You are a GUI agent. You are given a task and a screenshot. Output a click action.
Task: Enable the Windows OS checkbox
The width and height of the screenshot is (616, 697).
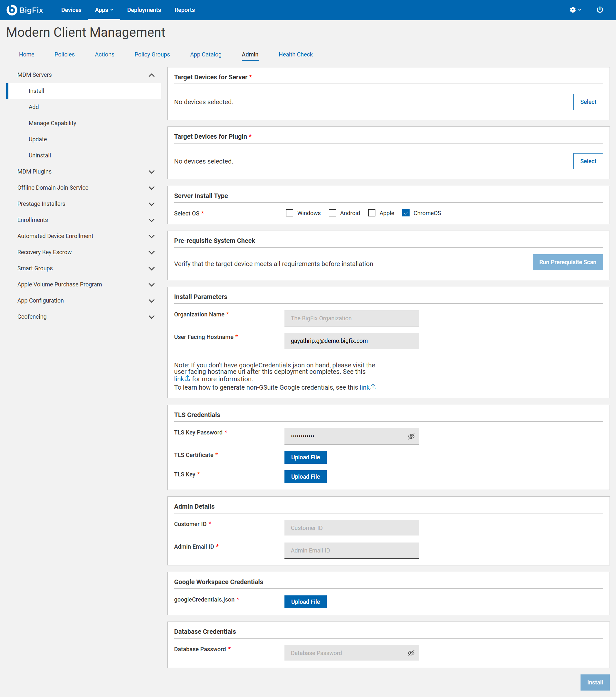pos(289,213)
